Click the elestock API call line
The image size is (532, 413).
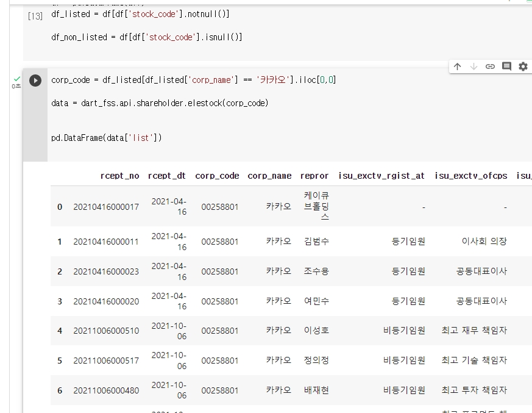(160, 103)
